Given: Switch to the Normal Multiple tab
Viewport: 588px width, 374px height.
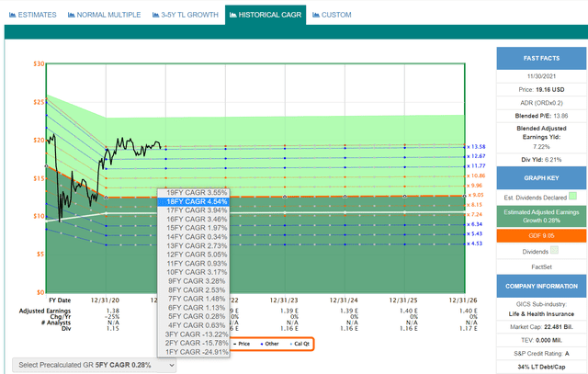Looking at the screenshot, I should pyautogui.click(x=104, y=15).
